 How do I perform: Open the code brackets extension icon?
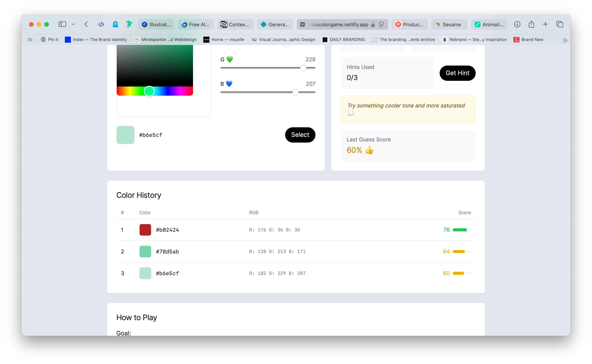101,24
